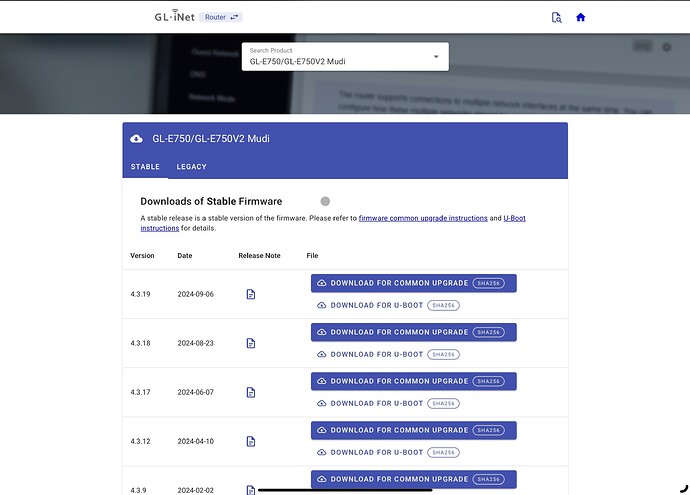The image size is (690, 495).
Task: Expand the Search Product dropdown arrow
Action: click(436, 57)
